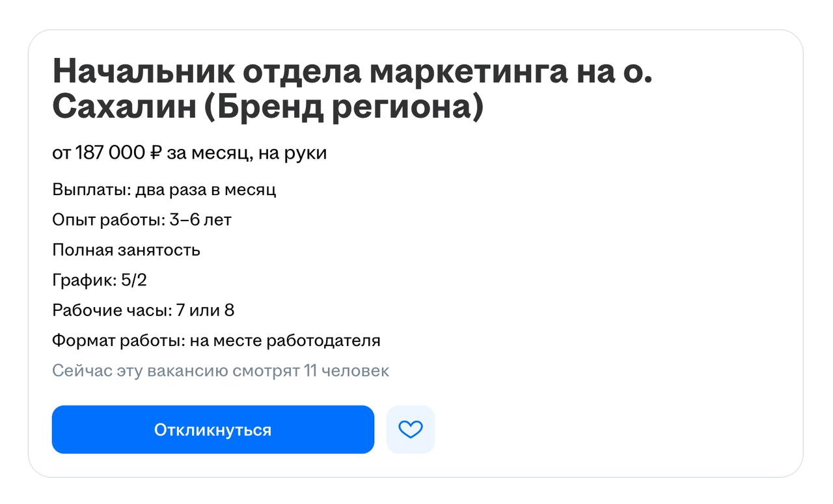Click the gray 'Сейчас эту вакансию смотрят' notice
833x504 pixels.
[x=176, y=371]
